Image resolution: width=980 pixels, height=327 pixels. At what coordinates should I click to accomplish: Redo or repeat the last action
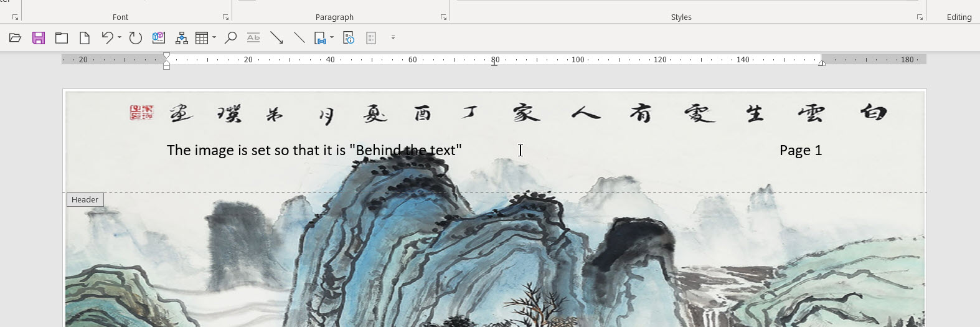point(135,38)
